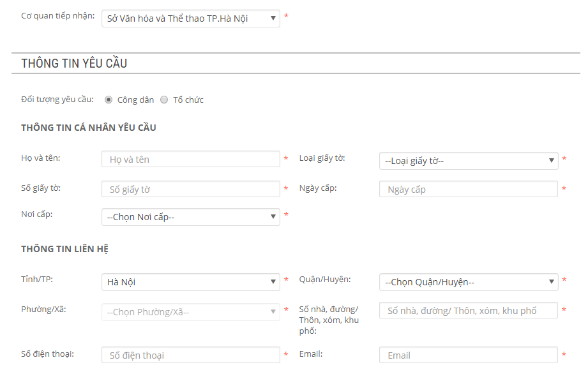Click the THÔNG TIN YÊU CẦU section heading
The image size is (588, 381).
click(74, 63)
